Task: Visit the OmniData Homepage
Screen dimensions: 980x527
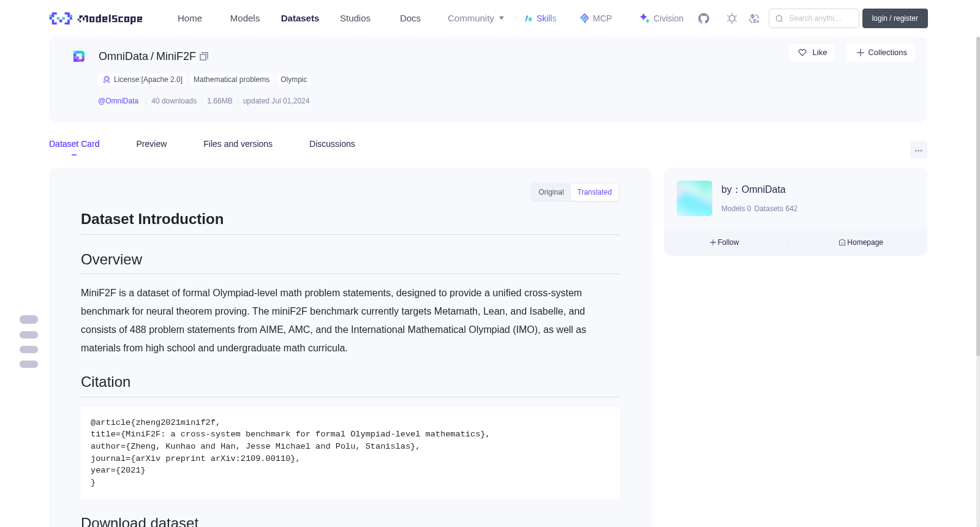Action: pos(861,242)
